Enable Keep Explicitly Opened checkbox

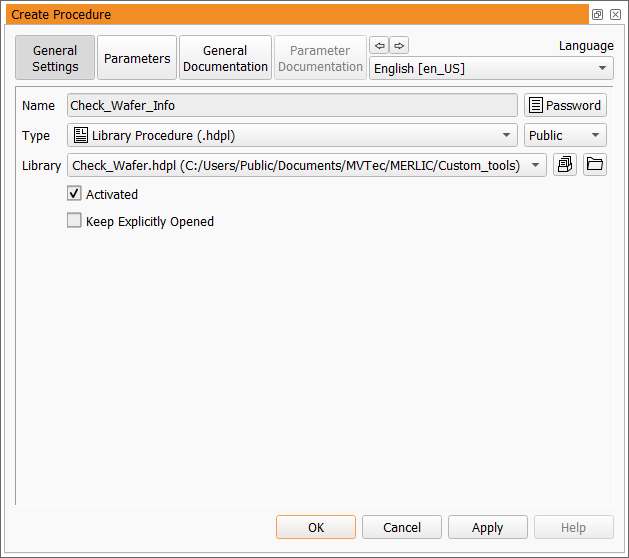pos(74,221)
